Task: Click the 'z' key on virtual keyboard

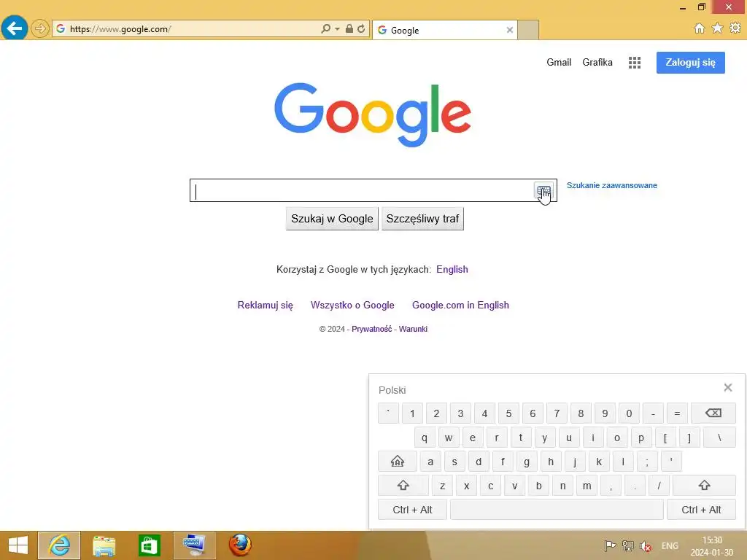Action: [x=443, y=486]
